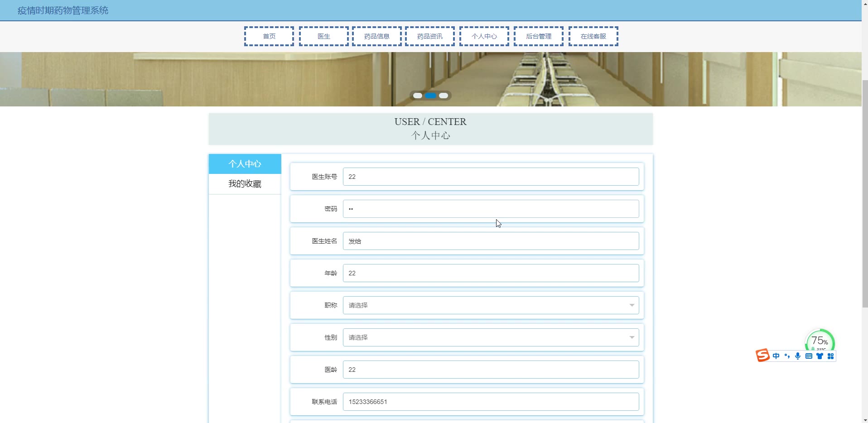The height and width of the screenshot is (423, 868).
Task: Click the 医生账号 input field
Action: coord(491,177)
